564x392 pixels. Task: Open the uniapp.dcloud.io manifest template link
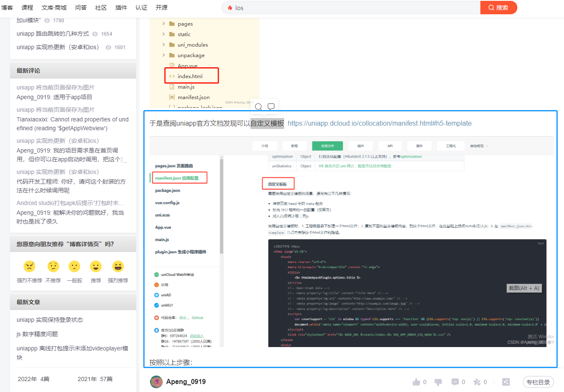click(x=380, y=124)
